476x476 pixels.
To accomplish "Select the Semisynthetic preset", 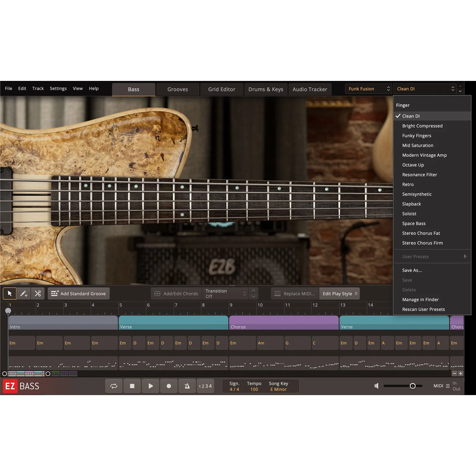I will click(x=432, y=194).
